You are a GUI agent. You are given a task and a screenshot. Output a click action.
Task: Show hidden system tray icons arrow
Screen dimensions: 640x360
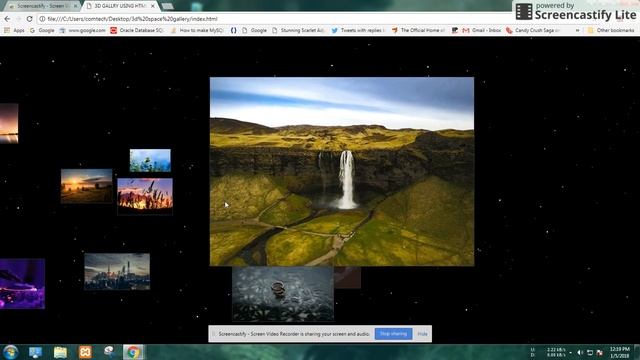tap(571, 353)
